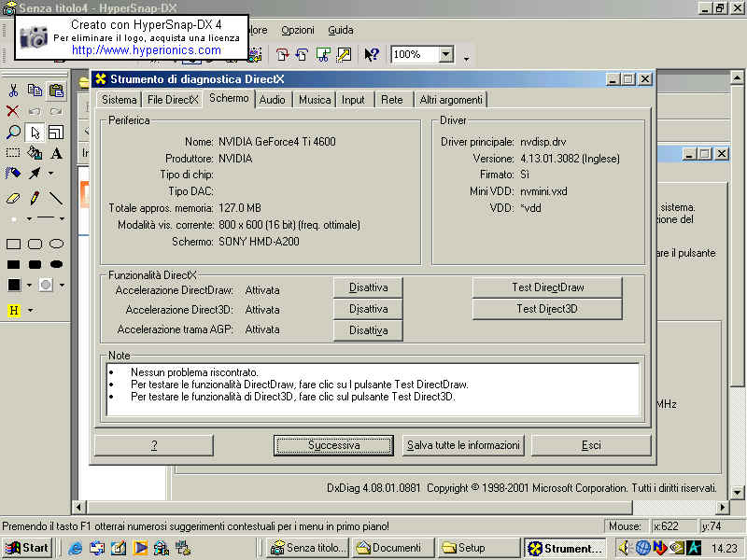
Task: Click the context help pointer icon
Action: point(371,55)
